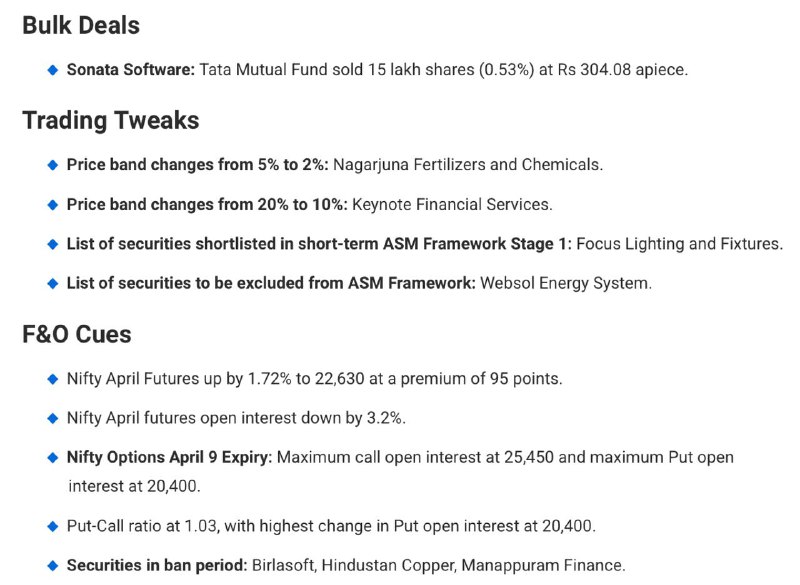This screenshot has height=585, width=800.
Task: Click the Trading Tweaks heading
Action: point(111,120)
